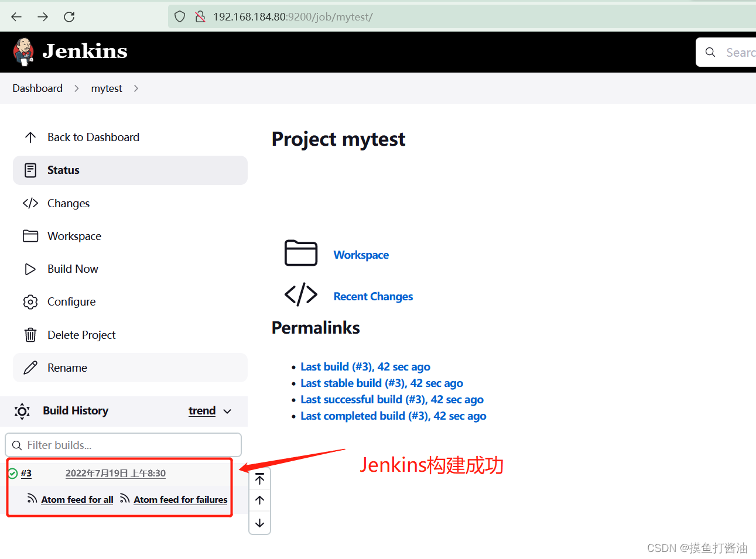Click the up arrow icon beside Back to Dashboard
Image resolution: width=756 pixels, height=559 pixels.
point(30,138)
